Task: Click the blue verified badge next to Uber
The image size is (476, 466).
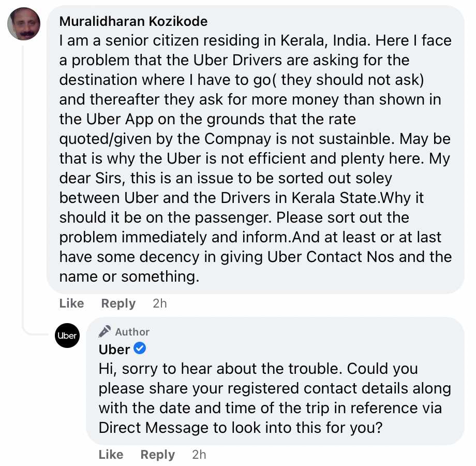Action: click(x=140, y=349)
